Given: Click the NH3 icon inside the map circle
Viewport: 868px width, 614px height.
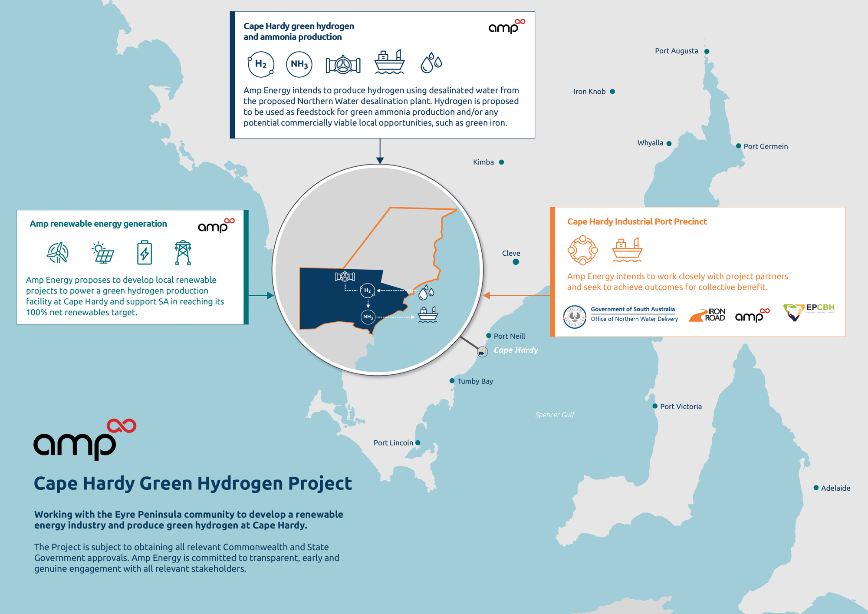Looking at the screenshot, I should (x=368, y=317).
